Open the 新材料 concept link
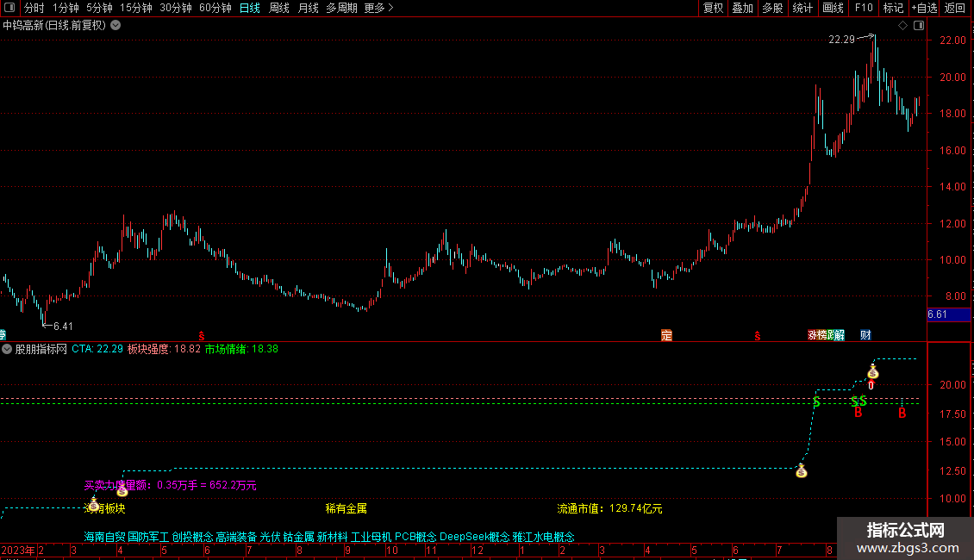The image size is (974, 560). click(x=333, y=537)
